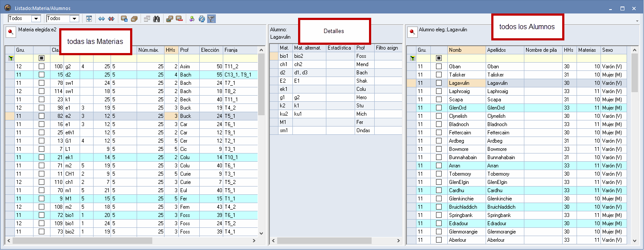Click professor cell Asim in Materias
This screenshot has width=644, height=250.
[x=189, y=67]
